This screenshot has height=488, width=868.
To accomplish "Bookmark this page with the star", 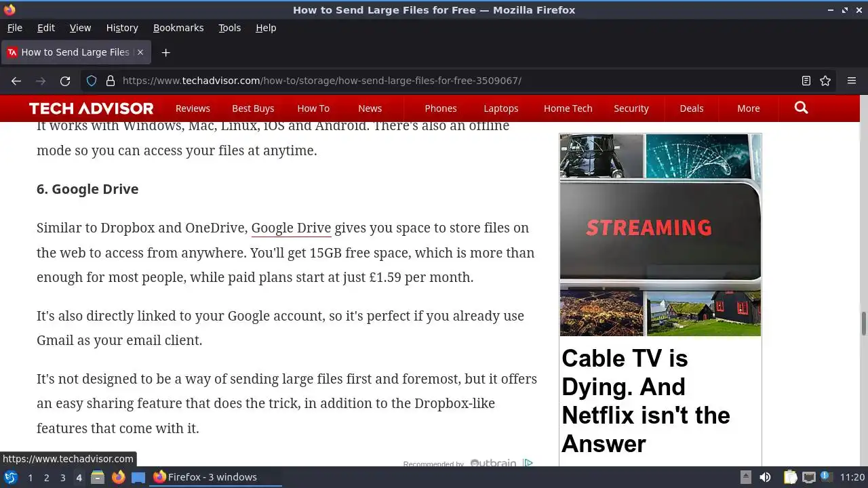I will 825,81.
